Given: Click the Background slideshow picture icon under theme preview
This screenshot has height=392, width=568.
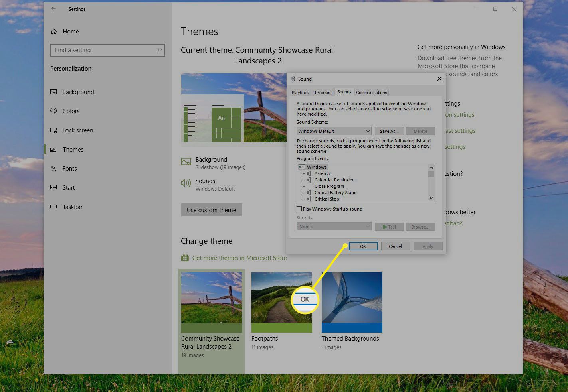Looking at the screenshot, I should (186, 162).
